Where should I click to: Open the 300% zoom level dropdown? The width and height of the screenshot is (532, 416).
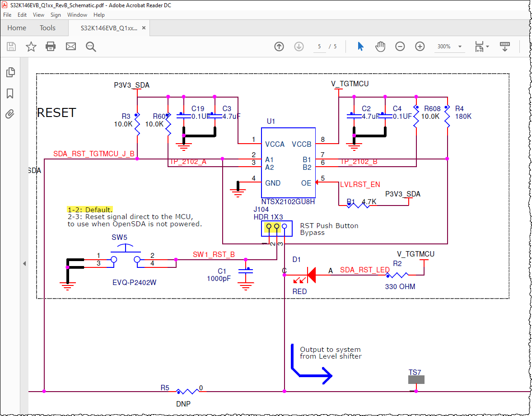pos(449,46)
